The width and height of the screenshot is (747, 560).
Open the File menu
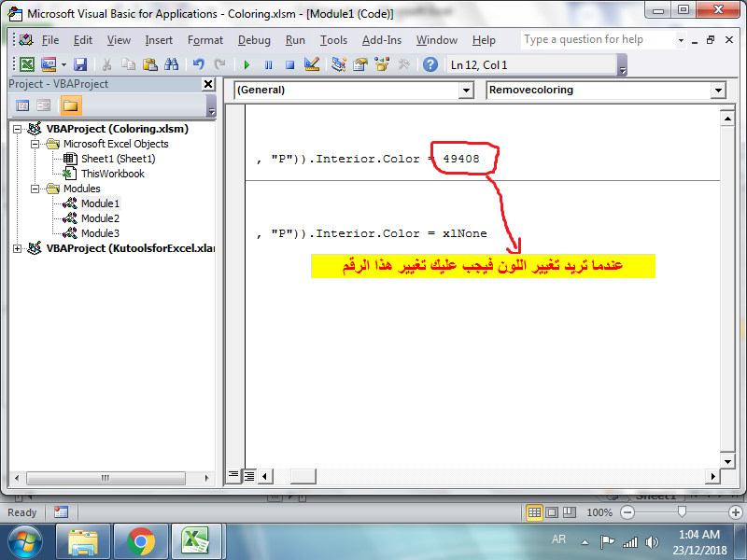pyautogui.click(x=50, y=40)
